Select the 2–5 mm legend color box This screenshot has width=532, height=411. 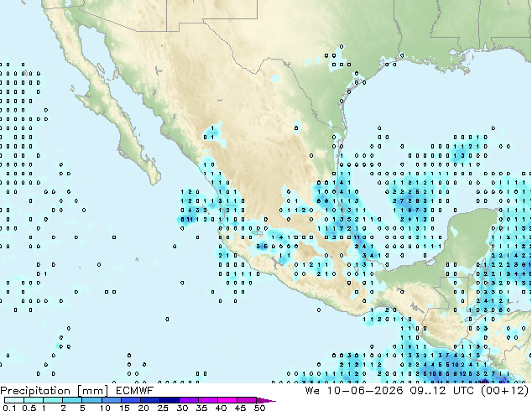point(72,400)
